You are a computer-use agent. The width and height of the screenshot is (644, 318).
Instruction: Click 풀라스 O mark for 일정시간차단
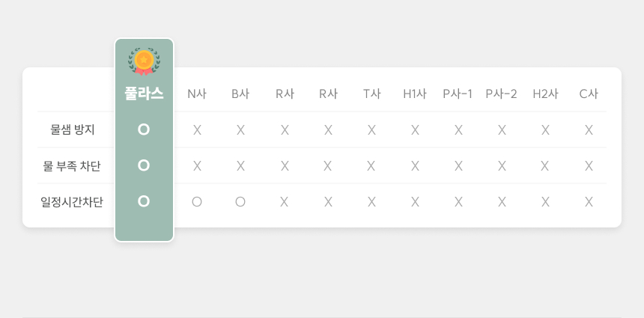pos(144,201)
